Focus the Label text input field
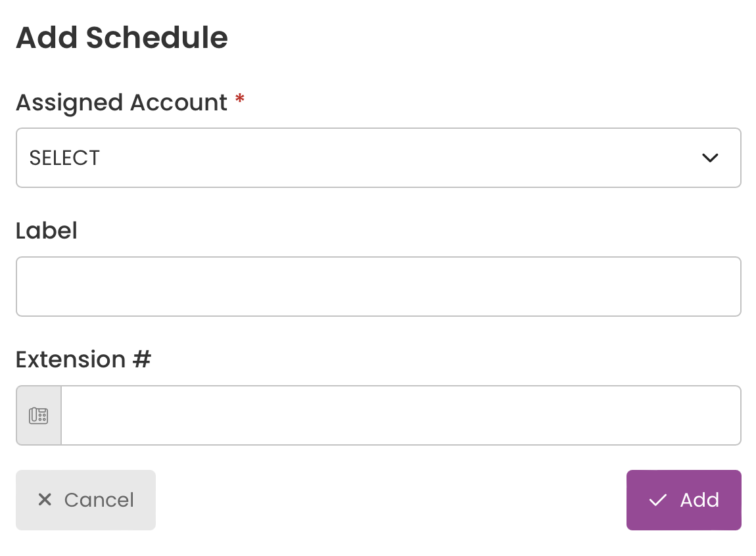The image size is (756, 556). [x=379, y=287]
